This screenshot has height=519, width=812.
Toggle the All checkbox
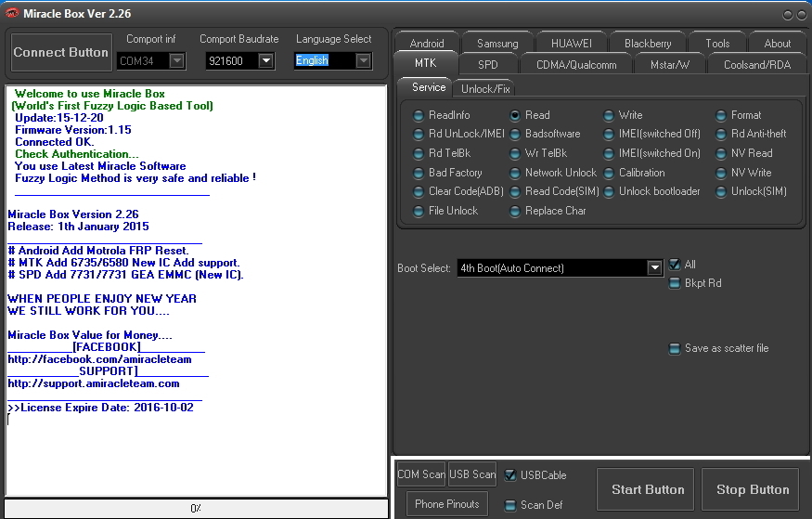pos(675,265)
